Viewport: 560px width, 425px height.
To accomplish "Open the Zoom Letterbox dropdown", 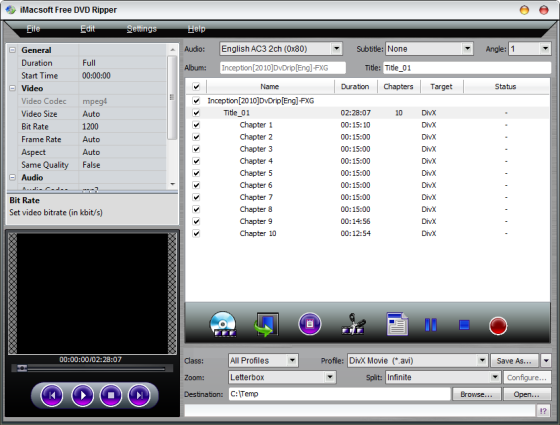I will [330, 377].
